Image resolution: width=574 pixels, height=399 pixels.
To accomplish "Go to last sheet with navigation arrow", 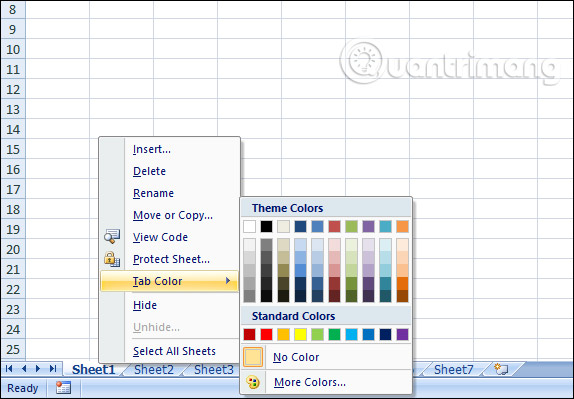I will [x=53, y=369].
